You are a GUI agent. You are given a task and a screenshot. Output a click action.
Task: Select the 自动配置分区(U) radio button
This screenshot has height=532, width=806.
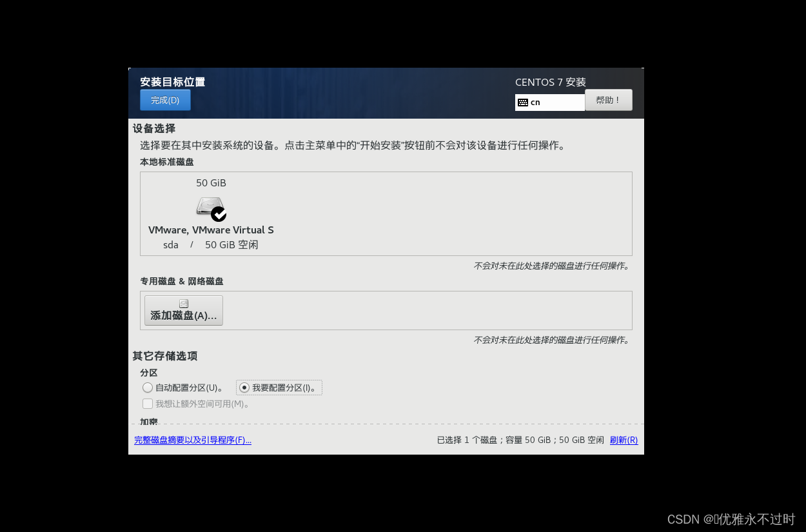148,388
